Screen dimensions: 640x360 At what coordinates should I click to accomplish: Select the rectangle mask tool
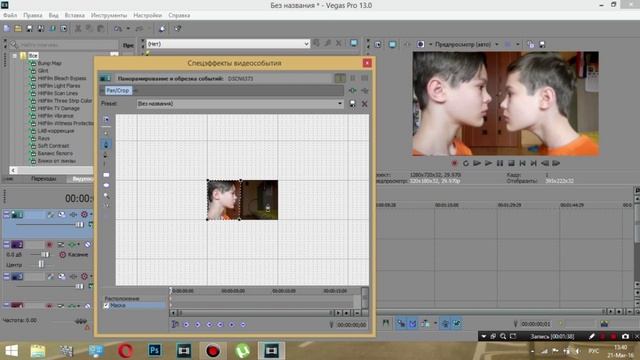click(107, 175)
